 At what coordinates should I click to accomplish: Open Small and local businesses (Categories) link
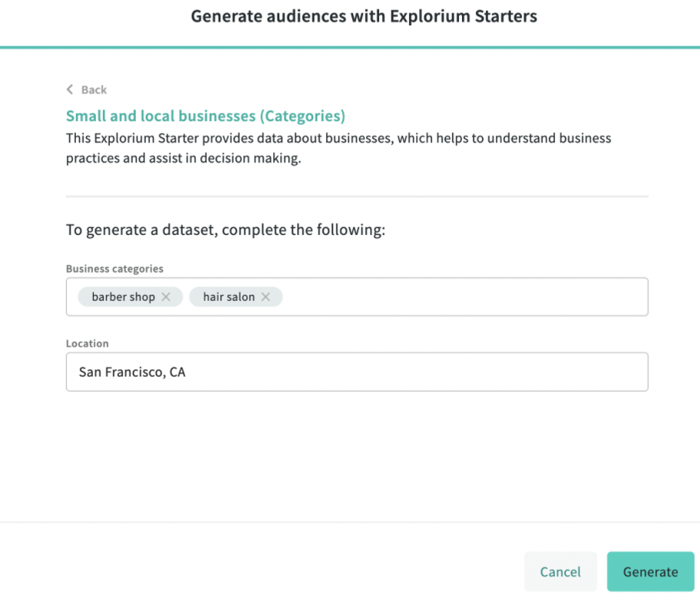[x=205, y=115]
